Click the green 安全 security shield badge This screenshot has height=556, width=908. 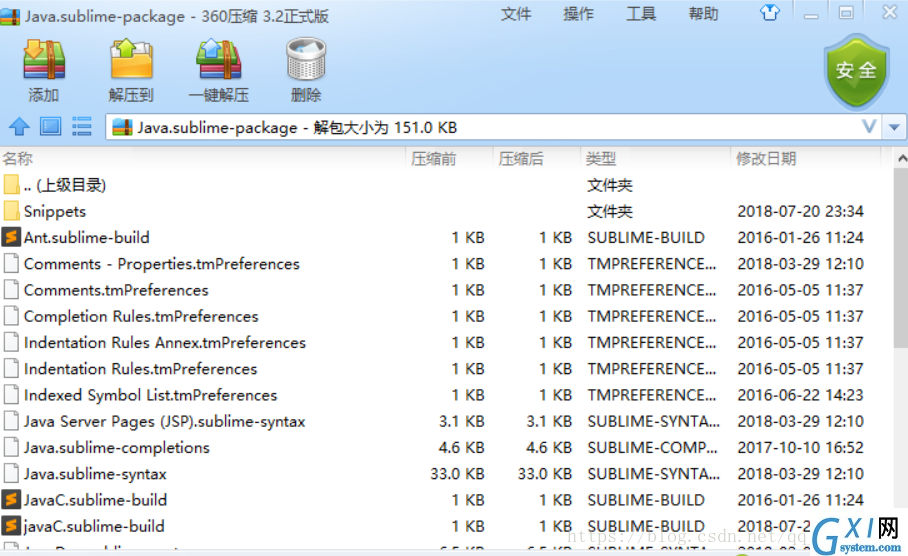[856, 71]
